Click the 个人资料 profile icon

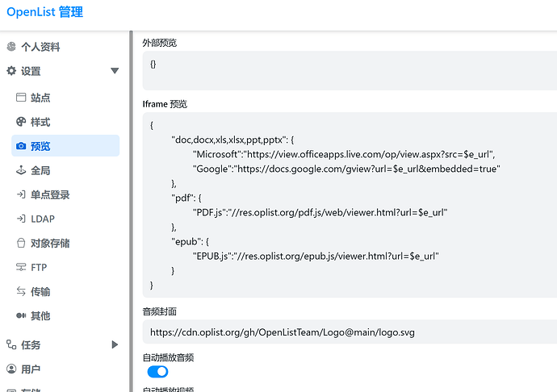click(x=11, y=47)
